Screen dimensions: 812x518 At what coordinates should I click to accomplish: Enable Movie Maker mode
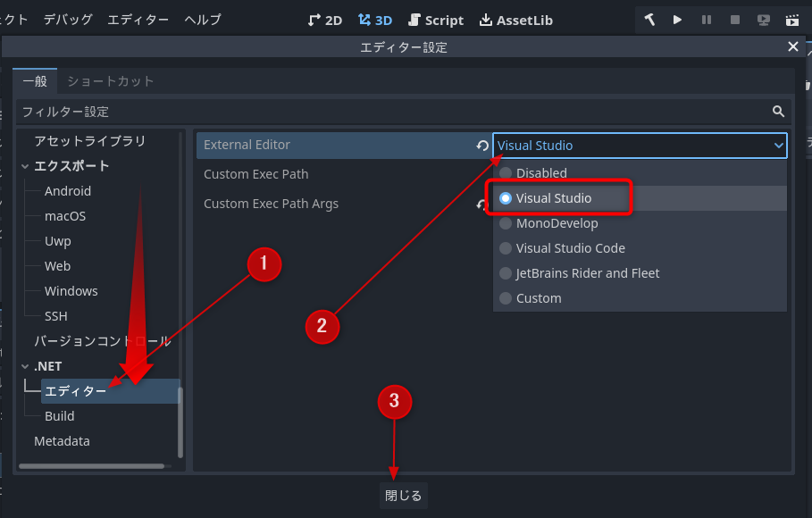pyautogui.click(x=792, y=20)
